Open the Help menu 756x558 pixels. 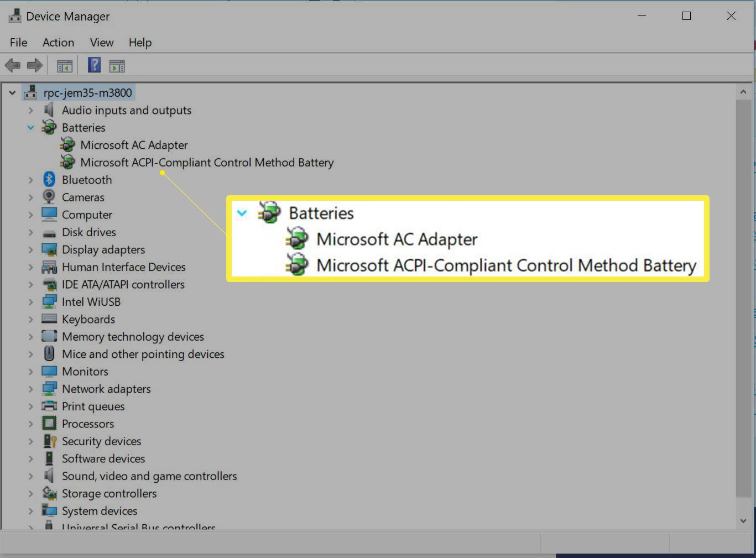coord(140,43)
